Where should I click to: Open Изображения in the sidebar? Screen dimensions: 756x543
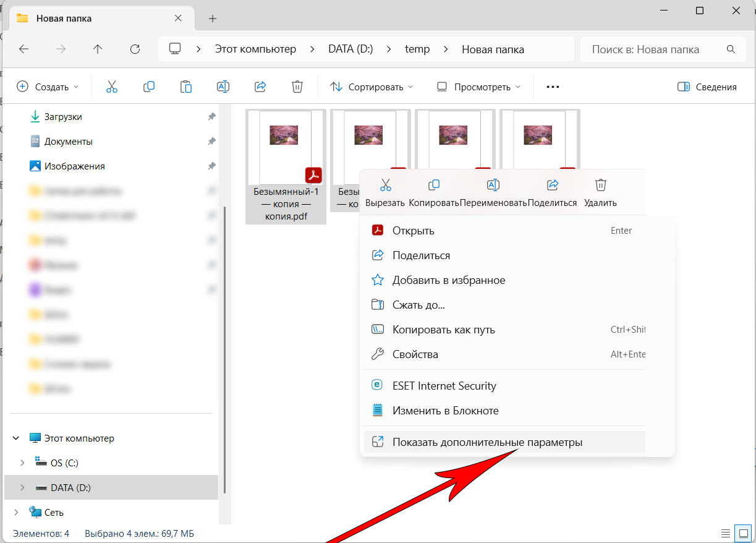pyautogui.click(x=74, y=166)
